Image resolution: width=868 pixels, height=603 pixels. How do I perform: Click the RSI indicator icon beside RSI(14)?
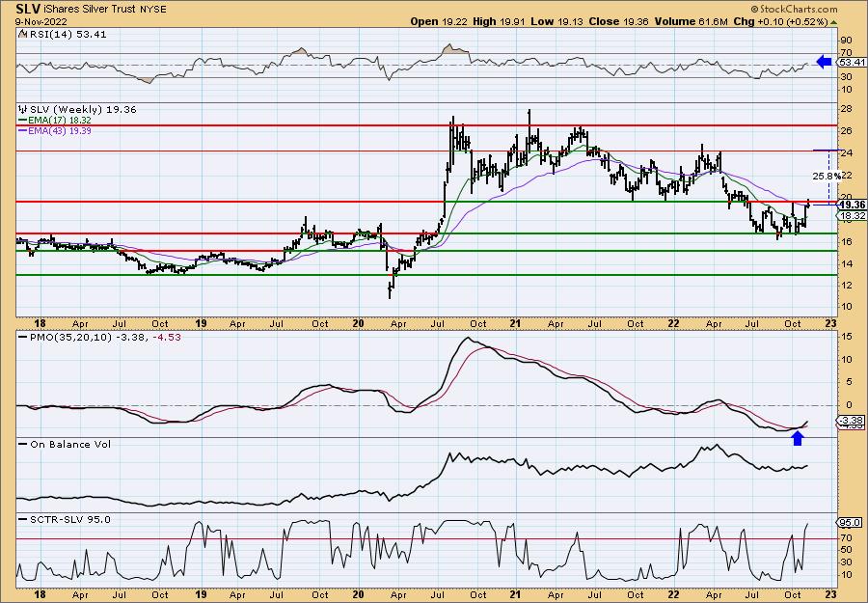[23, 34]
